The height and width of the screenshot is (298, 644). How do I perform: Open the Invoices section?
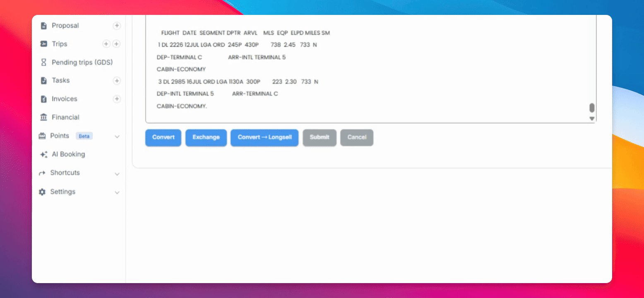(x=65, y=99)
